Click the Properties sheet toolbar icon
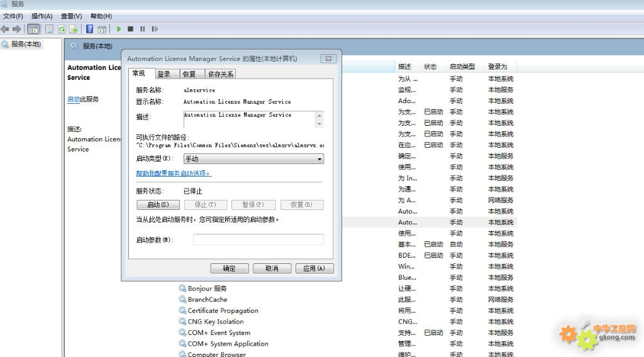 pos(49,29)
